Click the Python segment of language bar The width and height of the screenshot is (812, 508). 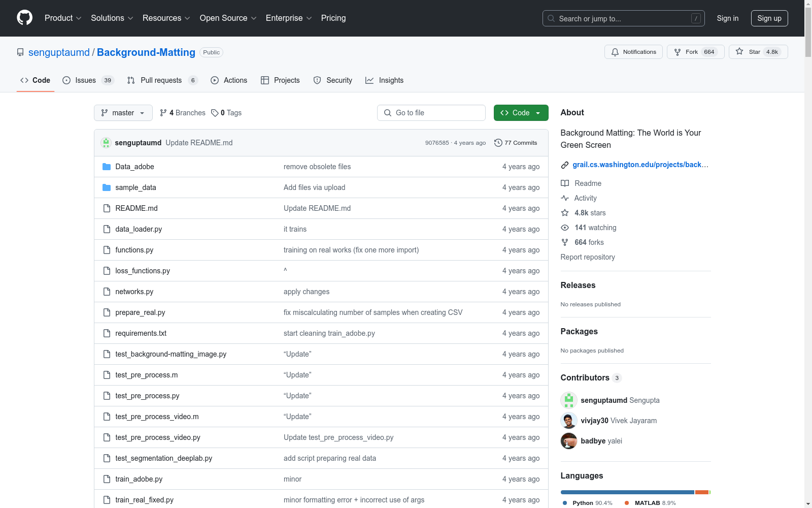click(x=627, y=492)
